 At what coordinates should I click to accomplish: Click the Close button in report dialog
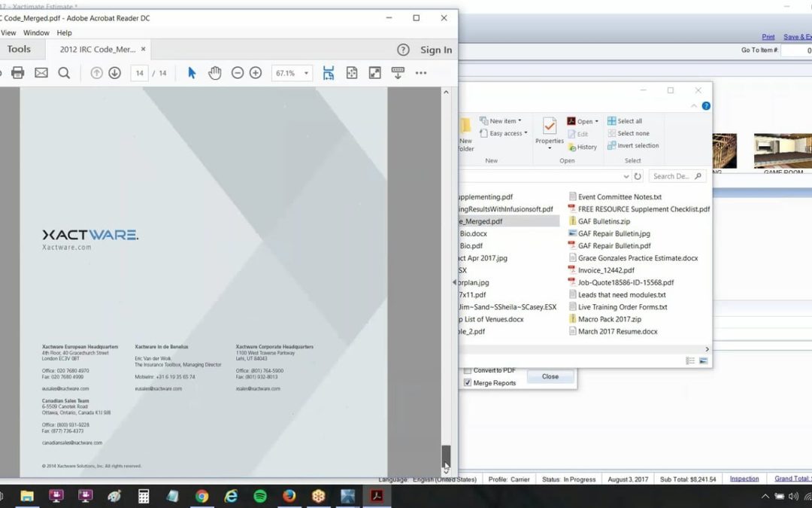point(550,377)
